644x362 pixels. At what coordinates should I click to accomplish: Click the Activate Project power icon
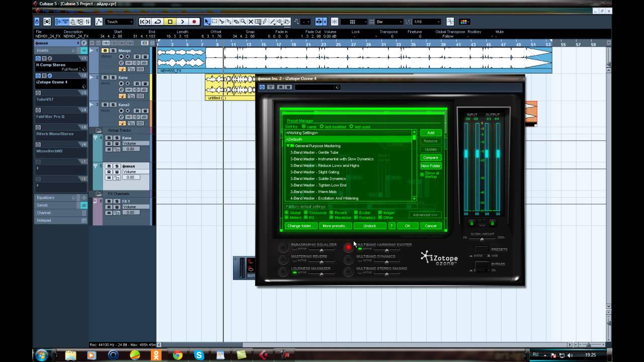[x=36, y=22]
